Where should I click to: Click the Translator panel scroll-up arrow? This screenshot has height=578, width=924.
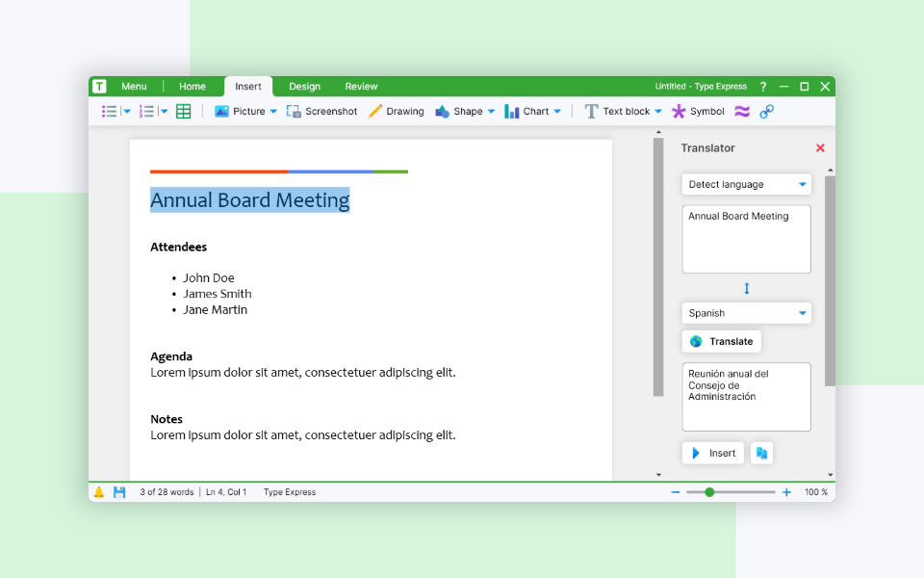(x=830, y=170)
